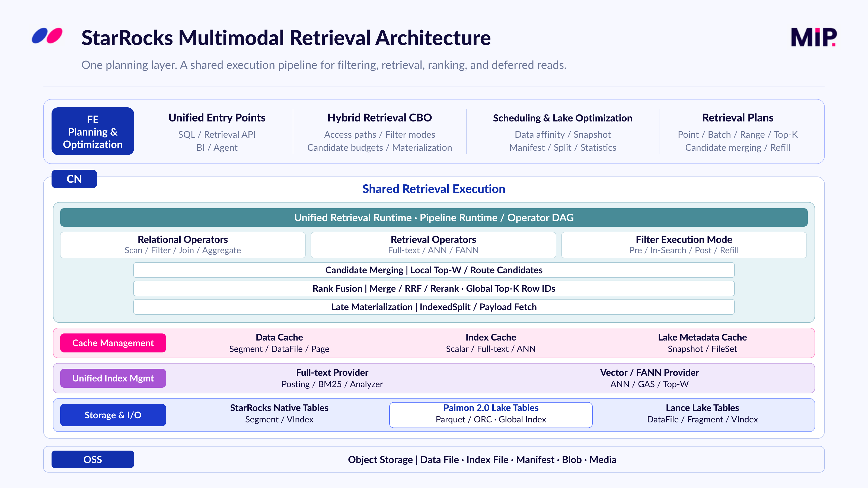Click the Rank Fusion row
868x488 pixels.
[434, 289]
